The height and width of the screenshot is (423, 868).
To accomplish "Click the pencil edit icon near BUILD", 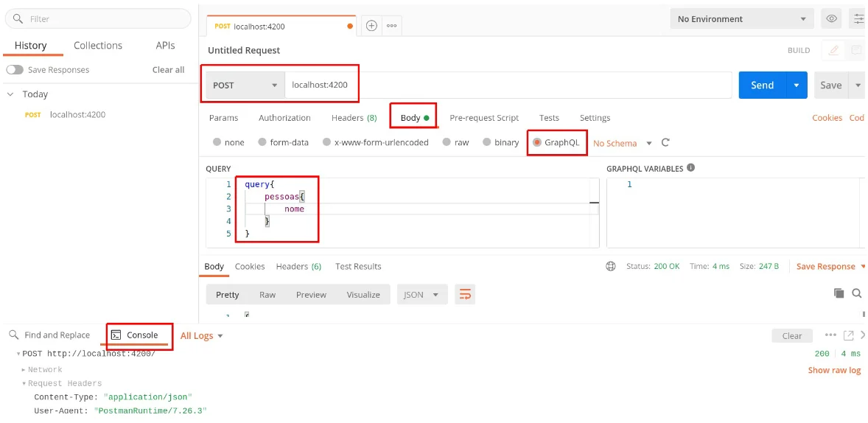I will [833, 50].
